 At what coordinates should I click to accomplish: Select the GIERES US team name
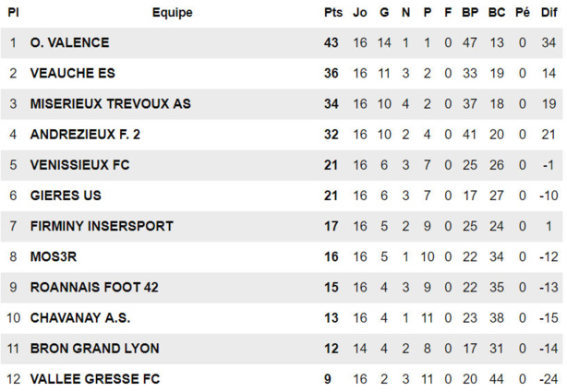pyautogui.click(x=66, y=196)
